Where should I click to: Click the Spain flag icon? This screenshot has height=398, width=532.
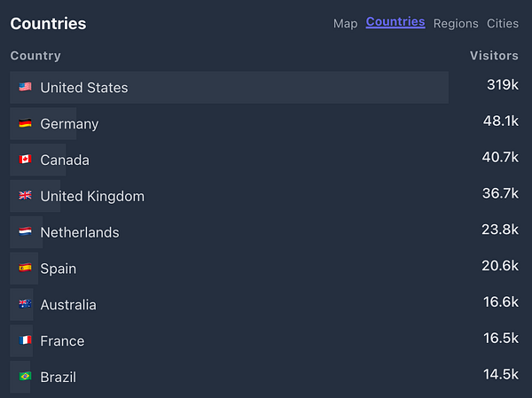click(25, 269)
